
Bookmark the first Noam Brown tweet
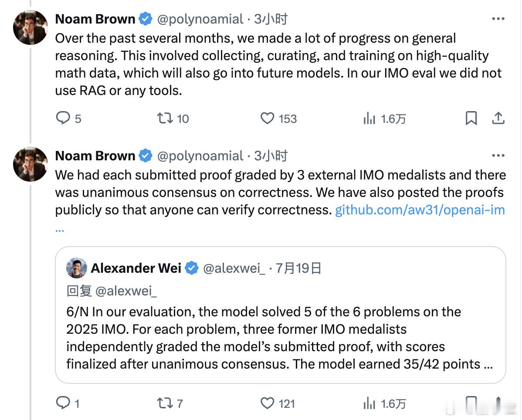471,118
